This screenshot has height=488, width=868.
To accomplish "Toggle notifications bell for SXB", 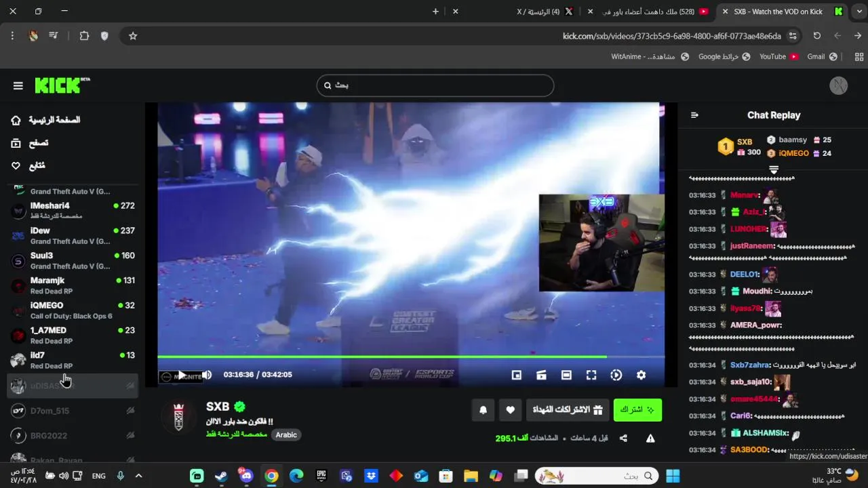I will point(483,409).
